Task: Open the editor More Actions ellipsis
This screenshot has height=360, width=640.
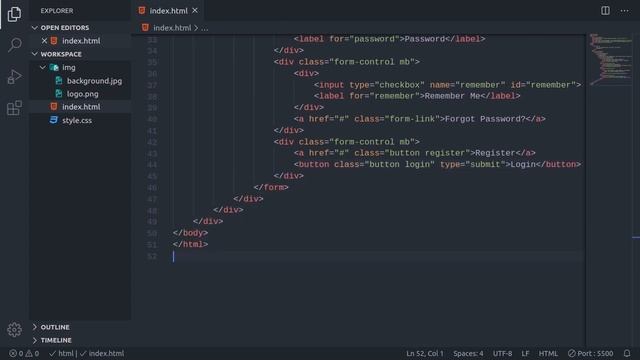Action: pyautogui.click(x=624, y=11)
